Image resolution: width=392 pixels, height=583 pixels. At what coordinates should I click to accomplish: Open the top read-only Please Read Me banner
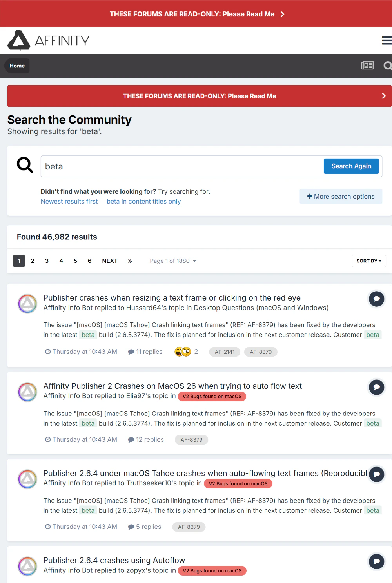click(x=196, y=14)
